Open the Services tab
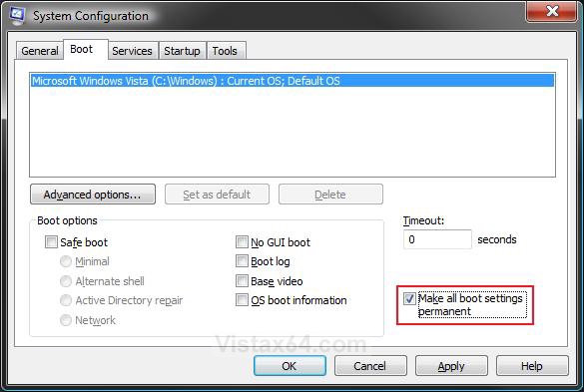Screen dimensions: 584x392 [132, 51]
